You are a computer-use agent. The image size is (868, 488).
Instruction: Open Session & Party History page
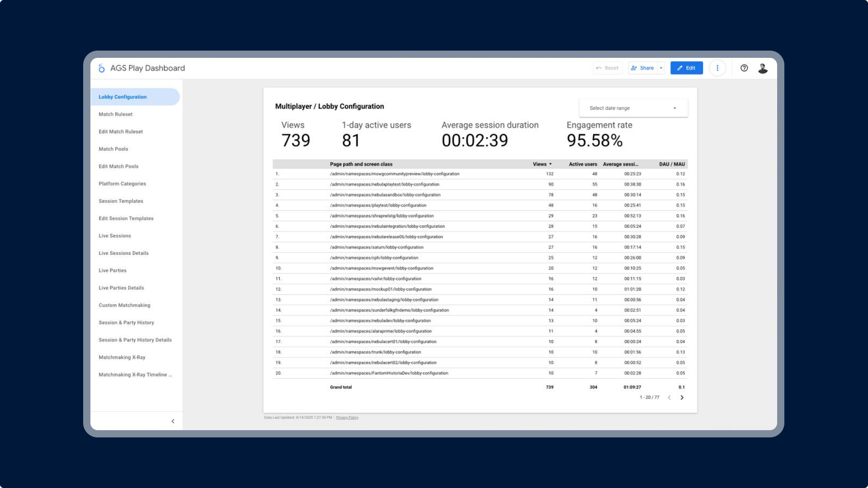click(x=126, y=323)
